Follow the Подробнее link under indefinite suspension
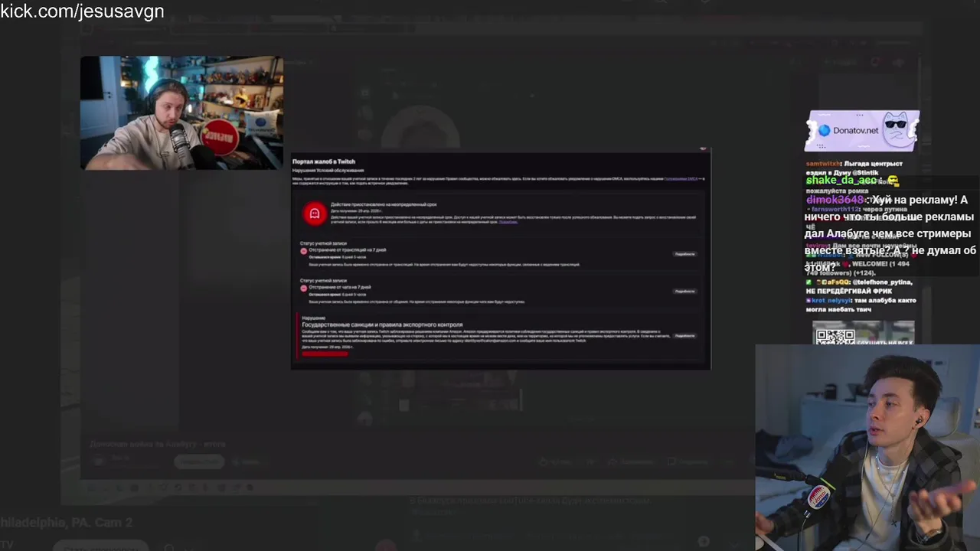This screenshot has height=551, width=980. (x=508, y=222)
